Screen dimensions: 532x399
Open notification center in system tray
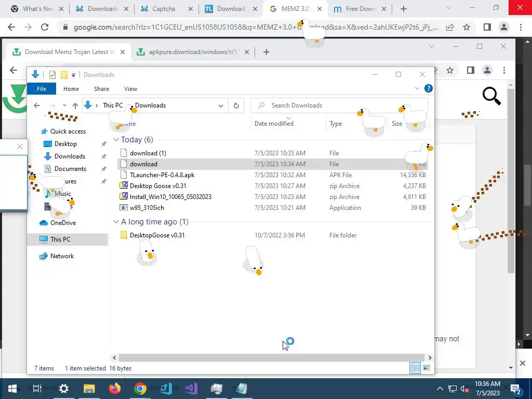click(516, 389)
